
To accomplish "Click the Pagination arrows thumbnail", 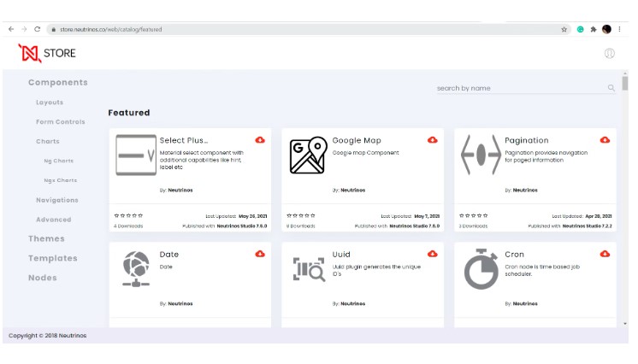I will tap(481, 155).
